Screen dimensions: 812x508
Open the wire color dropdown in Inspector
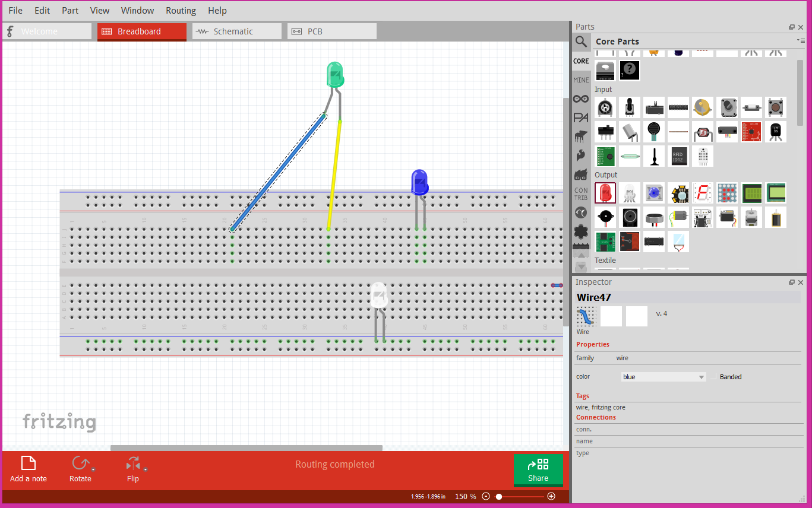[663, 376]
